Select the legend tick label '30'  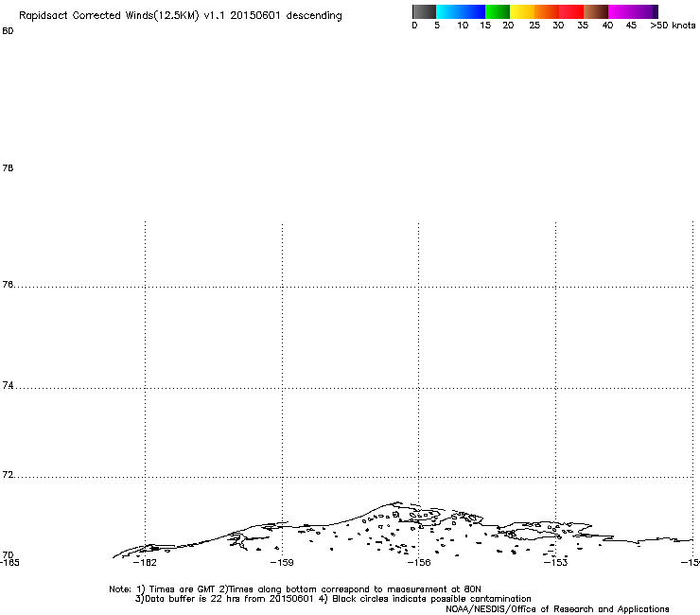[x=558, y=26]
